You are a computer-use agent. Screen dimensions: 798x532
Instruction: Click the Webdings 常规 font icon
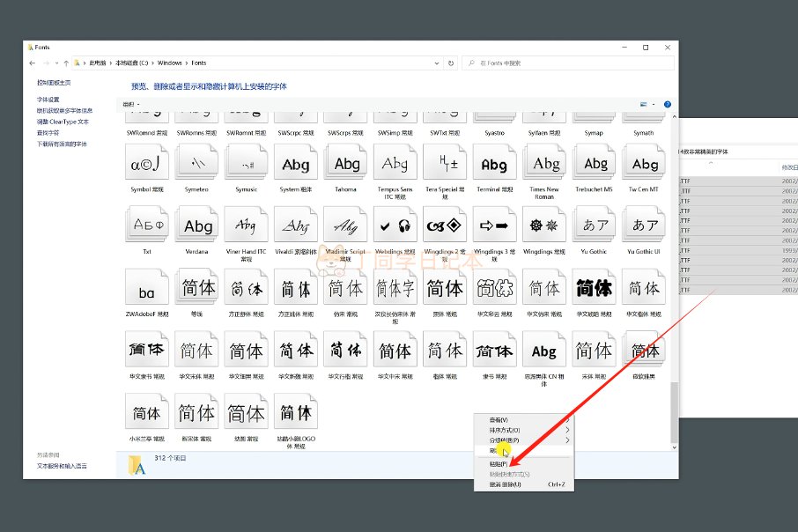click(395, 226)
